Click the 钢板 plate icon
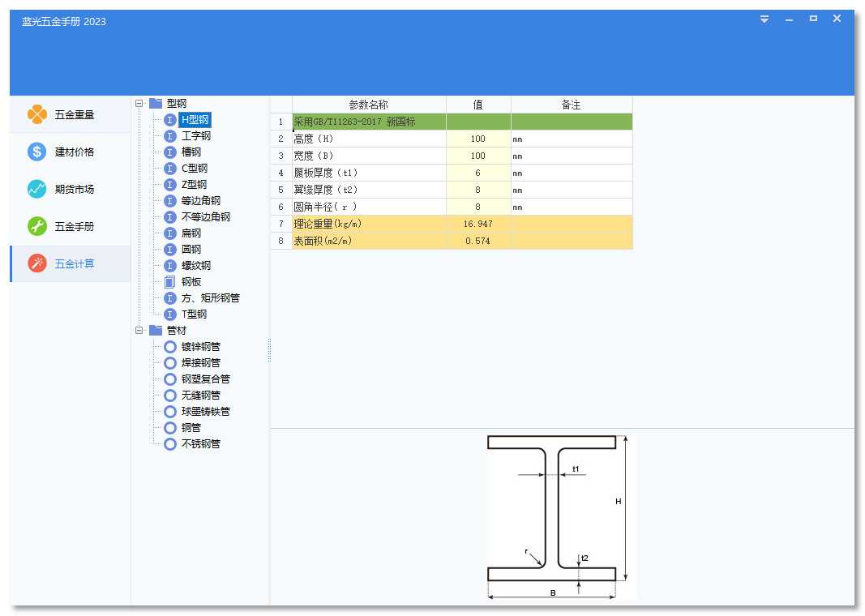This screenshot has width=865, height=616. [170, 282]
